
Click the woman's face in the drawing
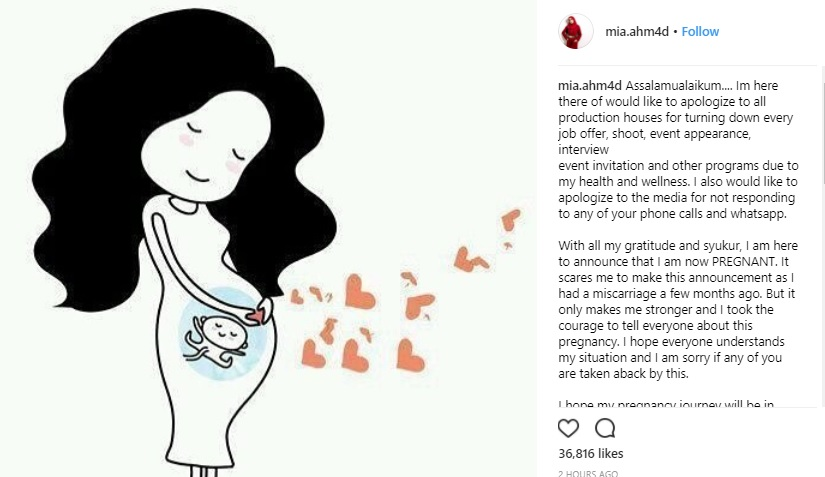coord(205,145)
